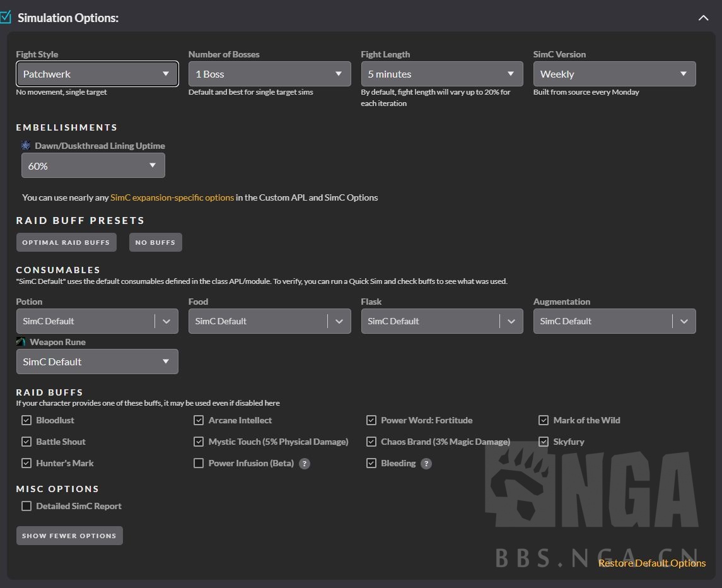This screenshot has width=722, height=588.
Task: Click Show Fewer Options button
Action: 69,536
